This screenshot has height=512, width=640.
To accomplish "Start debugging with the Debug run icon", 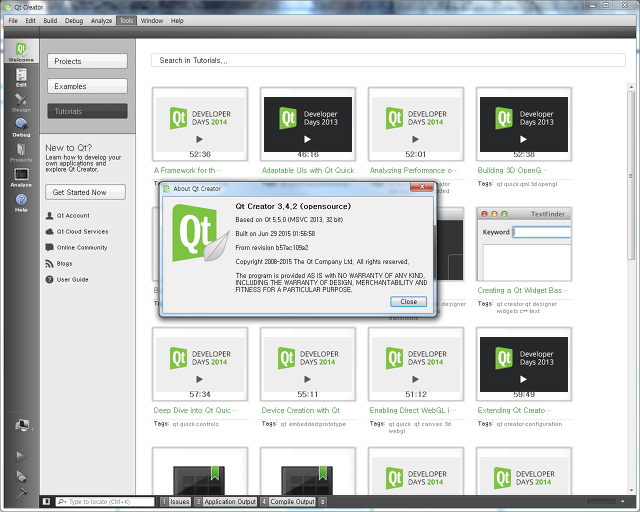I will click(21, 476).
